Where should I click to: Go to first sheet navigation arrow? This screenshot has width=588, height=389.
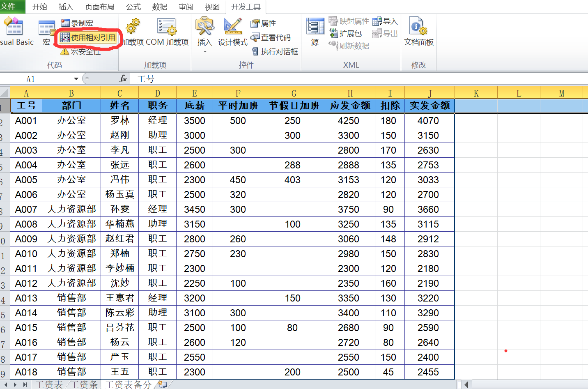(6, 385)
